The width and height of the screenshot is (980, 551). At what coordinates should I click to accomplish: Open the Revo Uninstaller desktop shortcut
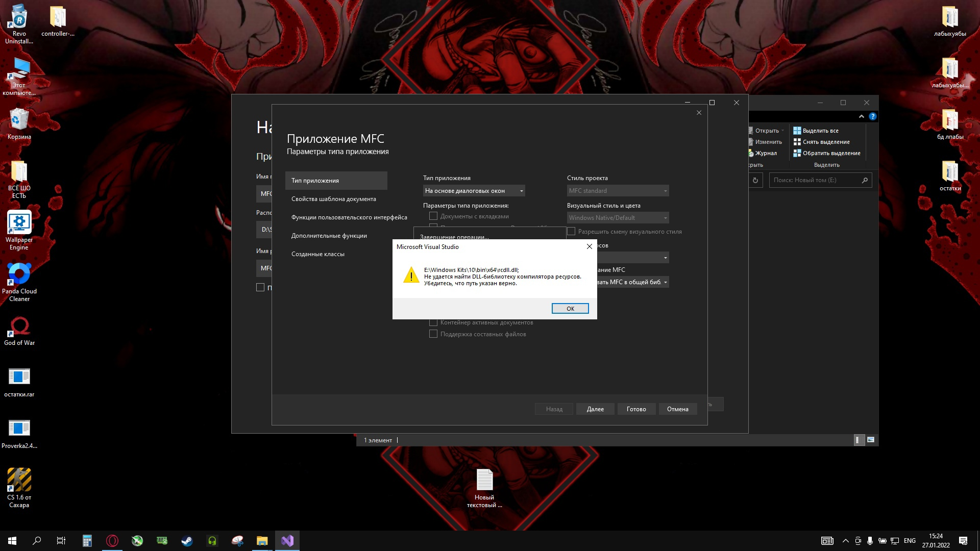(x=19, y=24)
